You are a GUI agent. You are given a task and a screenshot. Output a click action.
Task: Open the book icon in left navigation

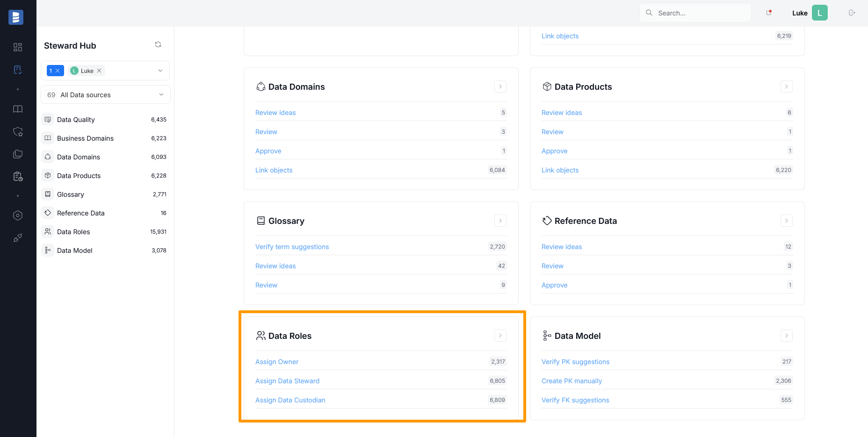[18, 109]
